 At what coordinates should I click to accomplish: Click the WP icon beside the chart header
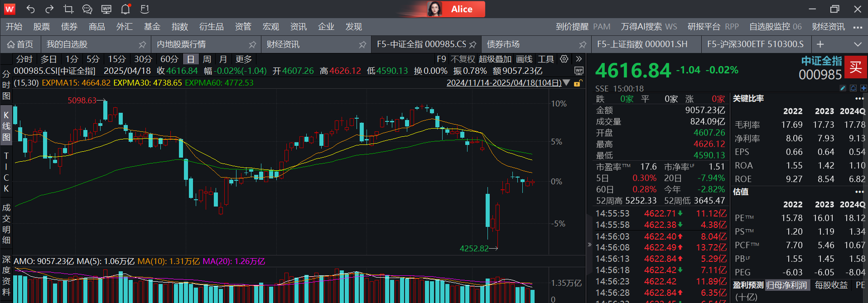[579, 71]
